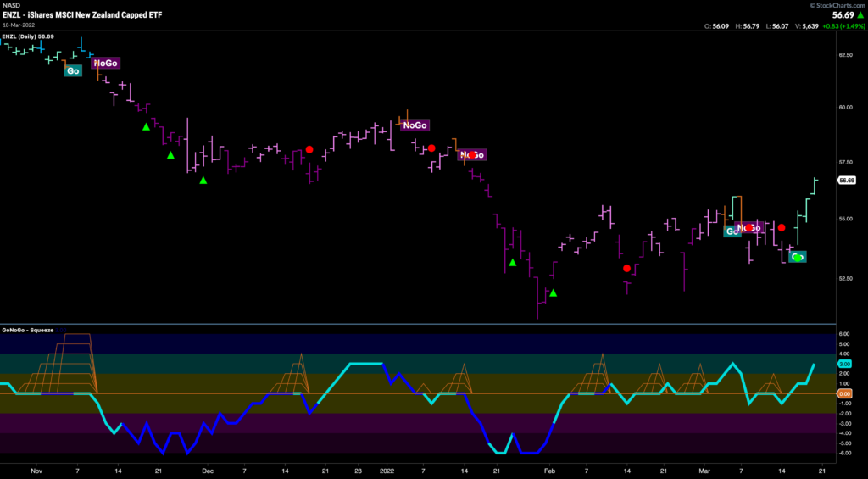
Task: Click the NoGo flag in mid-January
Action: pos(472,155)
